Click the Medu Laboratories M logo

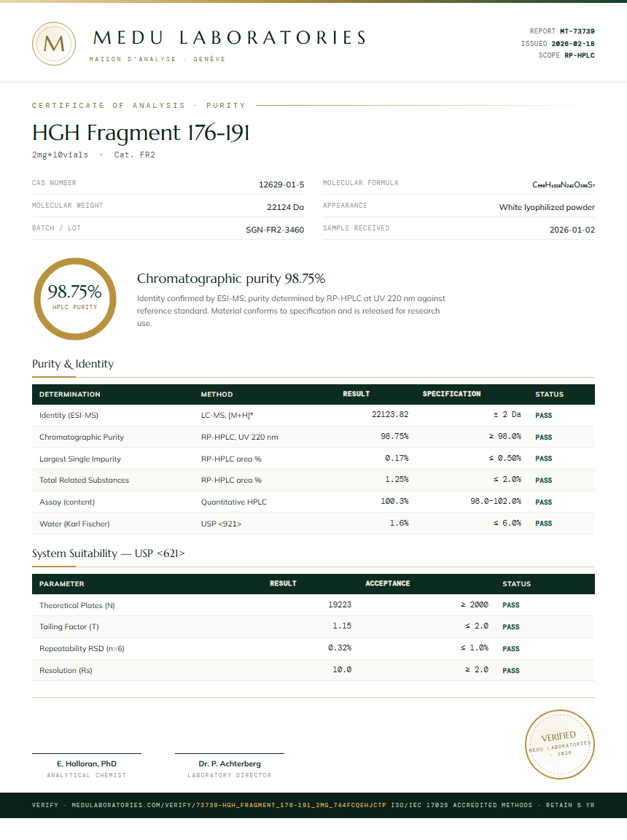pyautogui.click(x=53, y=44)
